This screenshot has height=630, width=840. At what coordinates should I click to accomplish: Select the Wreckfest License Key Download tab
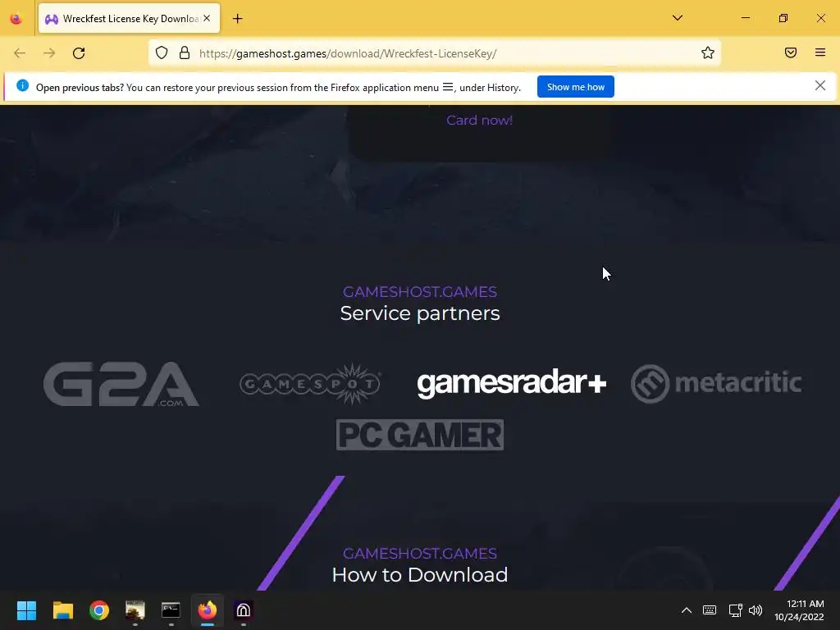[129, 19]
